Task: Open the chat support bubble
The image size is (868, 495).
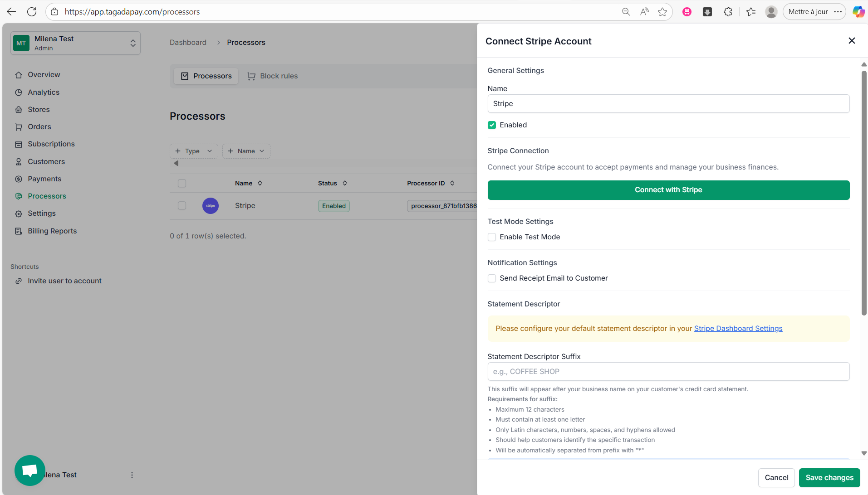Action: pyautogui.click(x=30, y=471)
